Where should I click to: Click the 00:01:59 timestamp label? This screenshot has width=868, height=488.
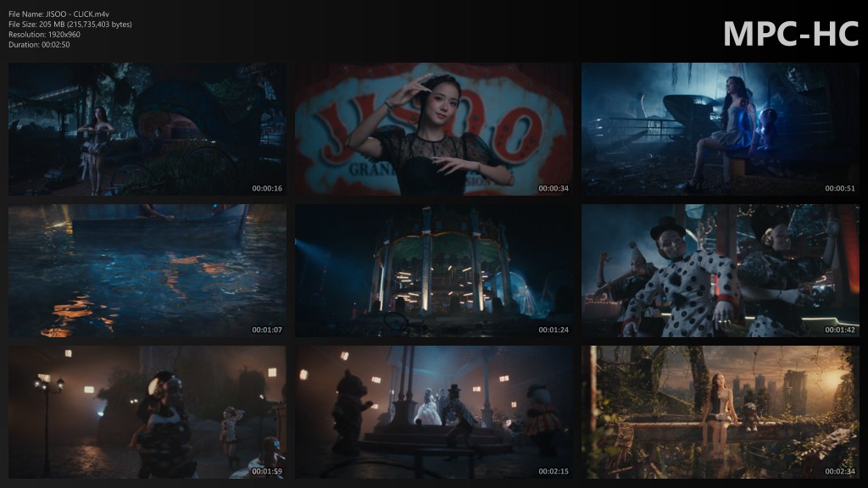coord(267,471)
